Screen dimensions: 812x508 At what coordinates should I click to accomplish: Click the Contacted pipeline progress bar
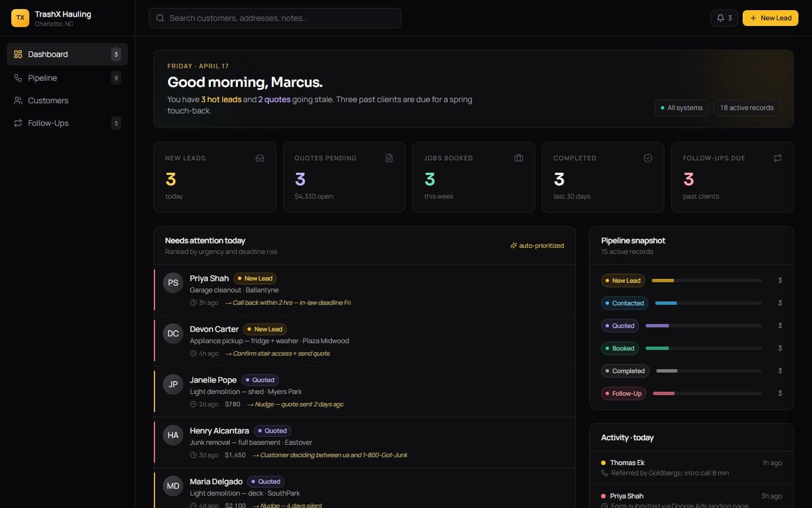708,303
